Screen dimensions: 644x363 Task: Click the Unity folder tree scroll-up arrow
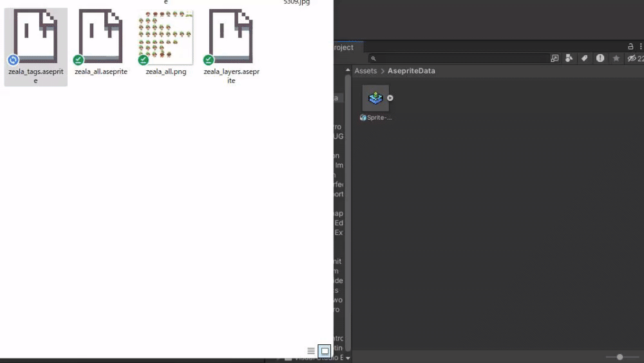pyautogui.click(x=348, y=70)
